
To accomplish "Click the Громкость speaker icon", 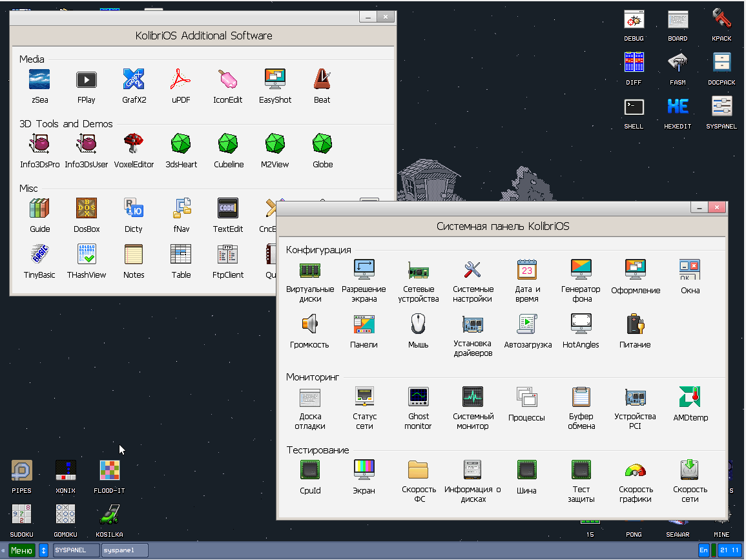I will pyautogui.click(x=310, y=324).
